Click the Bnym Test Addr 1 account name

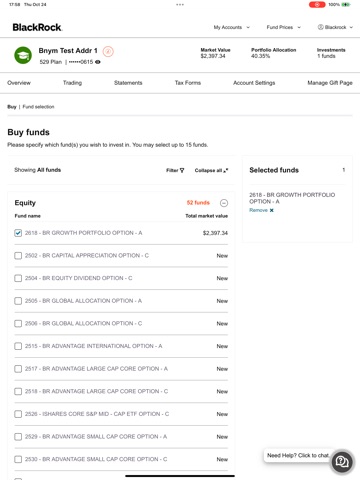[68, 51]
